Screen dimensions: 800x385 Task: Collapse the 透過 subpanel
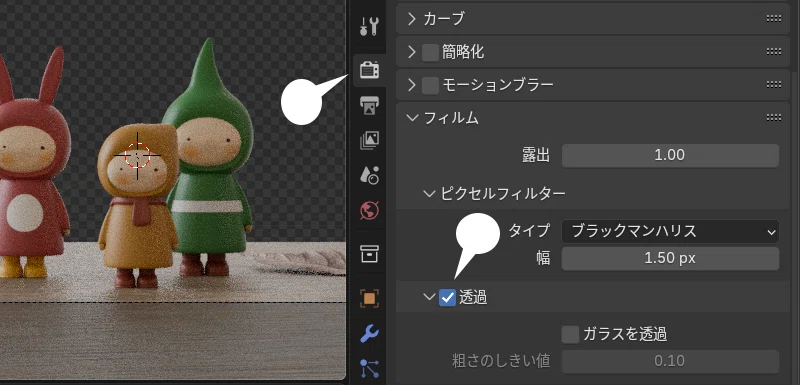429,297
